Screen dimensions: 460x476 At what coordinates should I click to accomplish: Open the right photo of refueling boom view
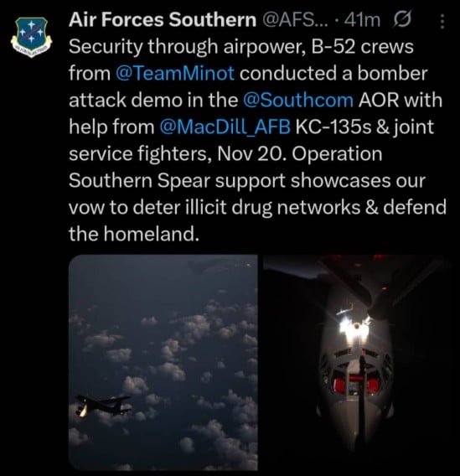[357, 363]
